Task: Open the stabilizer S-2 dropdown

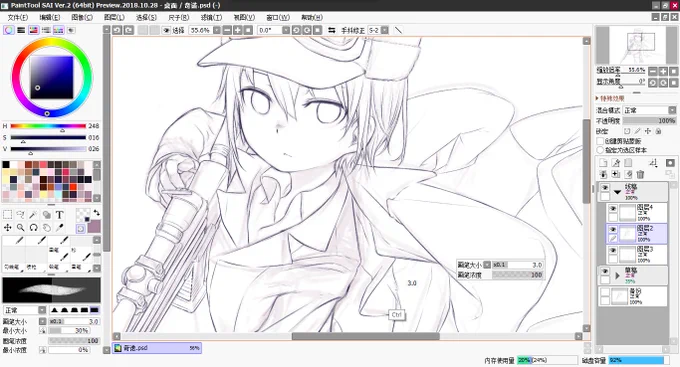Action: [385, 30]
